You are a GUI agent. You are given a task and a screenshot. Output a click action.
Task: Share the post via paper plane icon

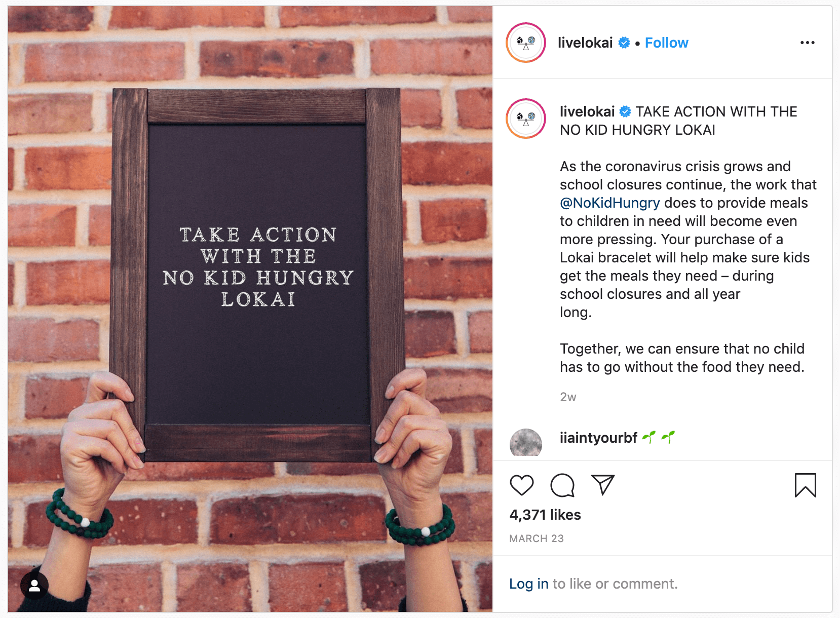tap(603, 485)
